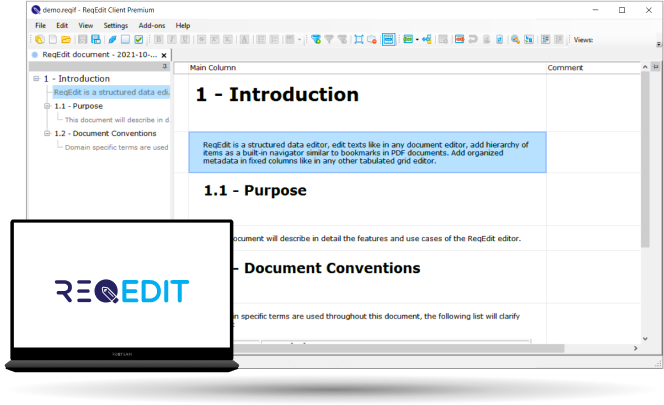664x405 pixels.
Task: Open a file with the yellow folder icon
Action: point(66,39)
